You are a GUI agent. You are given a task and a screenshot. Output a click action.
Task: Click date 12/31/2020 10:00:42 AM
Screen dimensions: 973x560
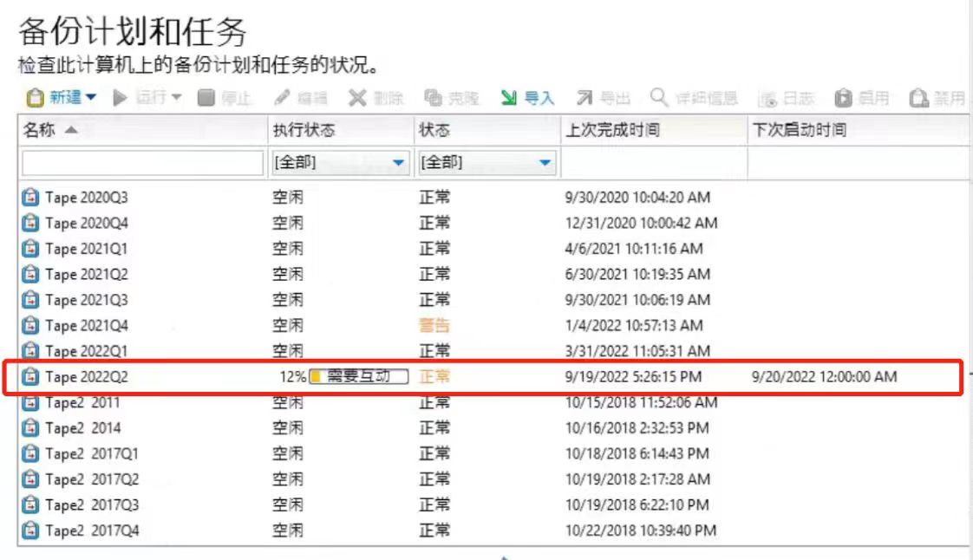click(641, 223)
